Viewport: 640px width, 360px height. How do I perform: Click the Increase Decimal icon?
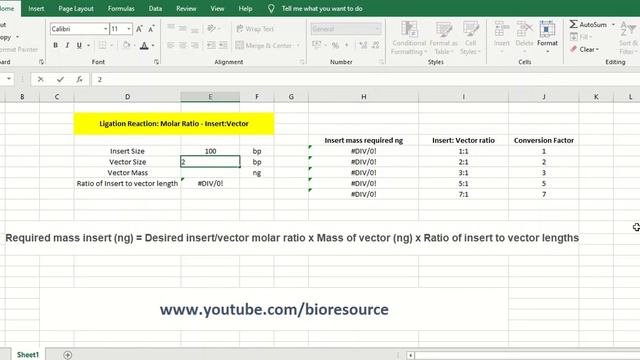click(x=363, y=45)
